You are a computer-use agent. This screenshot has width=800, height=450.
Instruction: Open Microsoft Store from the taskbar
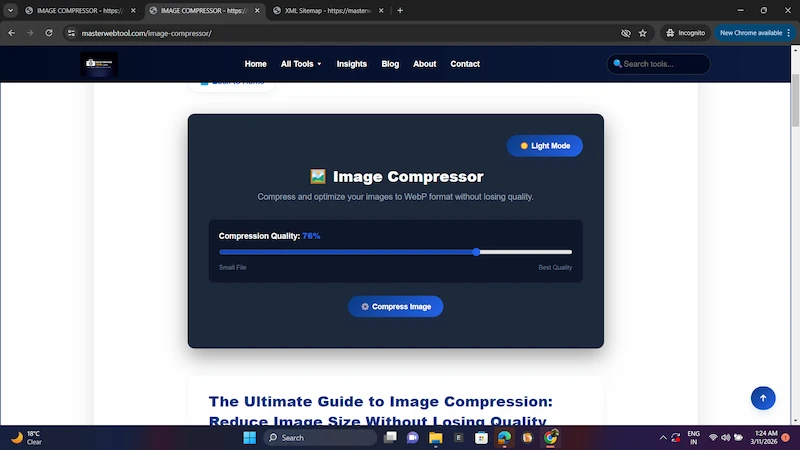pos(481,438)
